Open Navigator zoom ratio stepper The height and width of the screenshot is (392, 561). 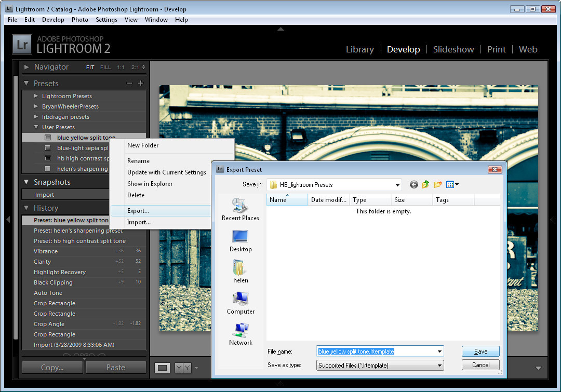(143, 67)
